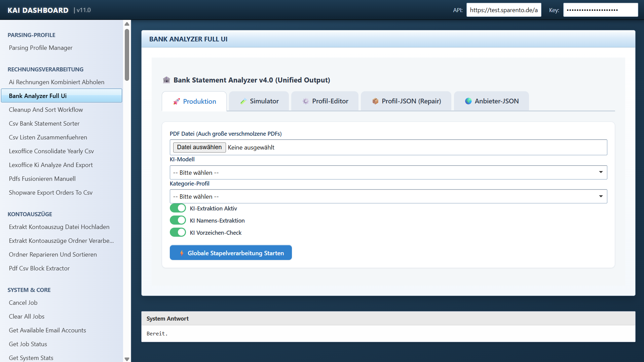The image size is (644, 362).
Task: Click the sidebar scrollbar thumb
Action: click(127, 52)
